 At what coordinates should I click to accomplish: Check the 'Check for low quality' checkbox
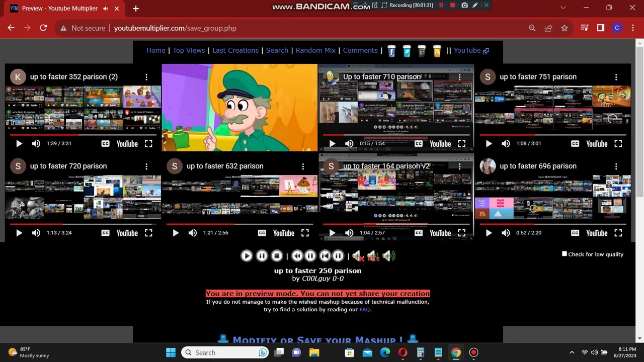tap(565, 254)
